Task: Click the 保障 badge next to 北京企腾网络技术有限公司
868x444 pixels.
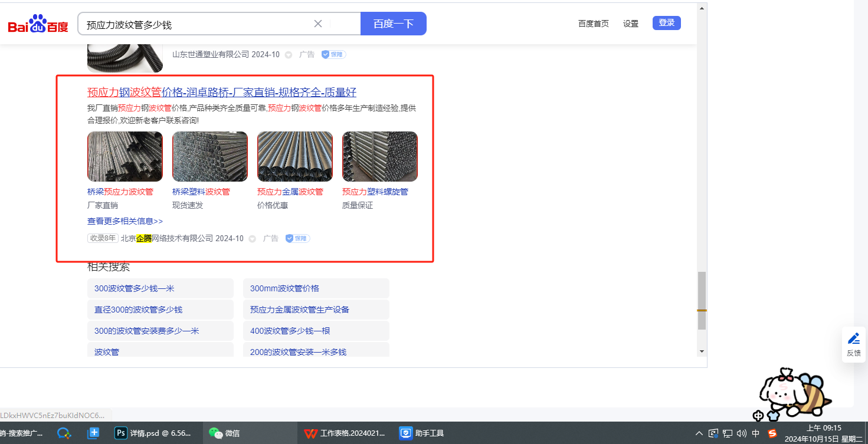Action: pos(297,238)
